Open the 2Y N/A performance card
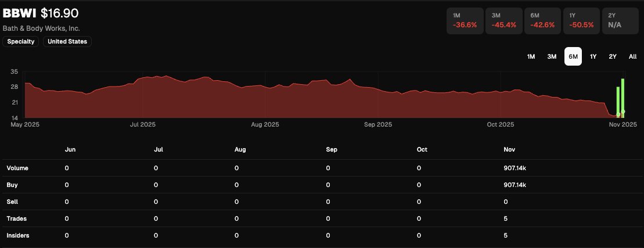Screen dimensions: 644x248 pyautogui.click(x=621, y=20)
